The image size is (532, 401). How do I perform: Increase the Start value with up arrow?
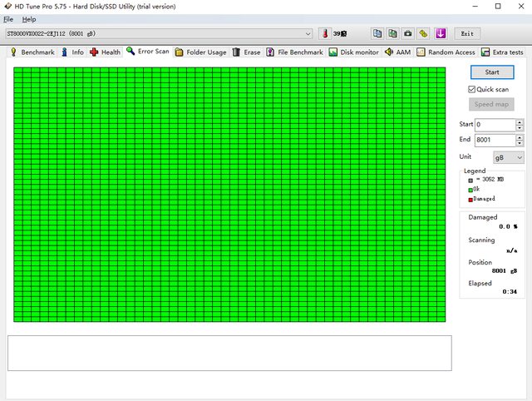[520, 121]
